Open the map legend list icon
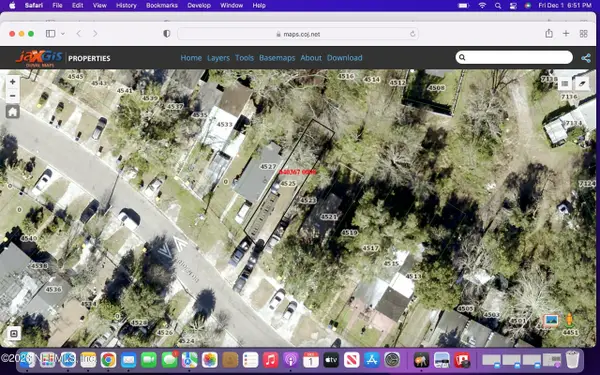 click(x=564, y=83)
